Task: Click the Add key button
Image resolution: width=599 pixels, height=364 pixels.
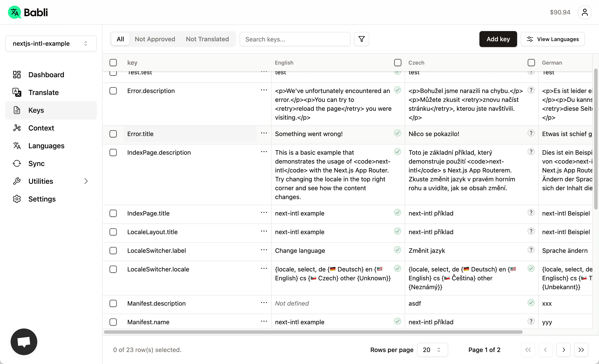Action: (498, 39)
